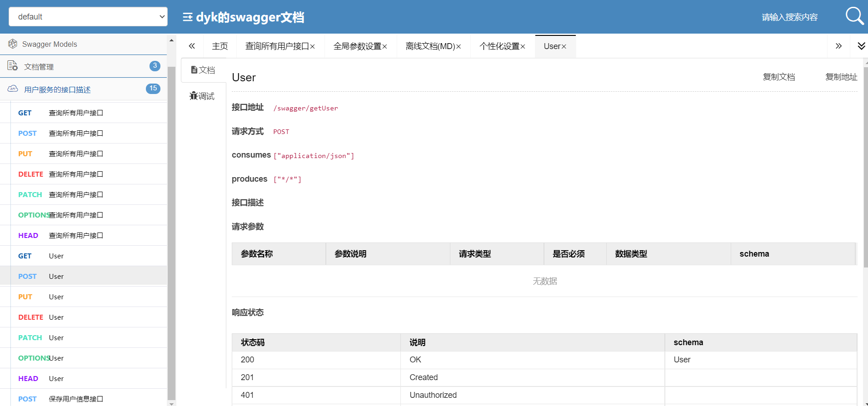Close the 全局参数设置 tab
This screenshot has height=406, width=868.
click(384, 46)
